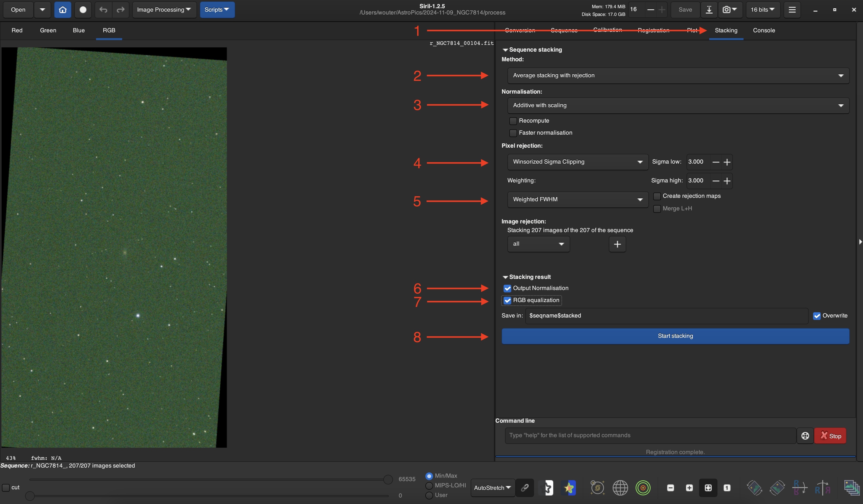
Task: Click the home working directory icon
Action: coord(63,10)
